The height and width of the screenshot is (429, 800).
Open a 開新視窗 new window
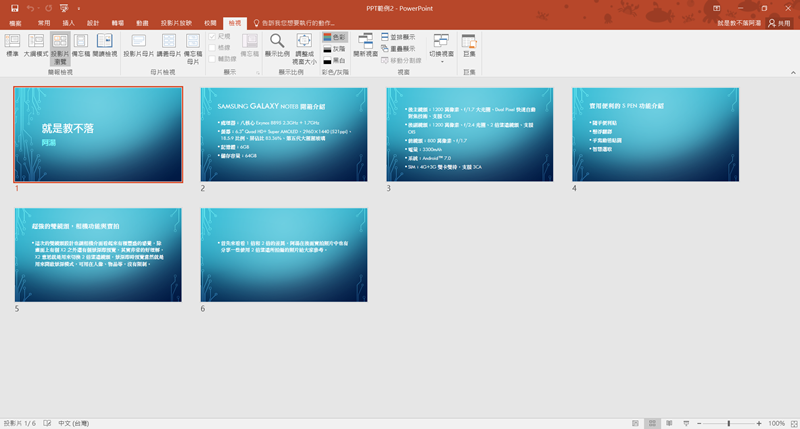(365, 45)
